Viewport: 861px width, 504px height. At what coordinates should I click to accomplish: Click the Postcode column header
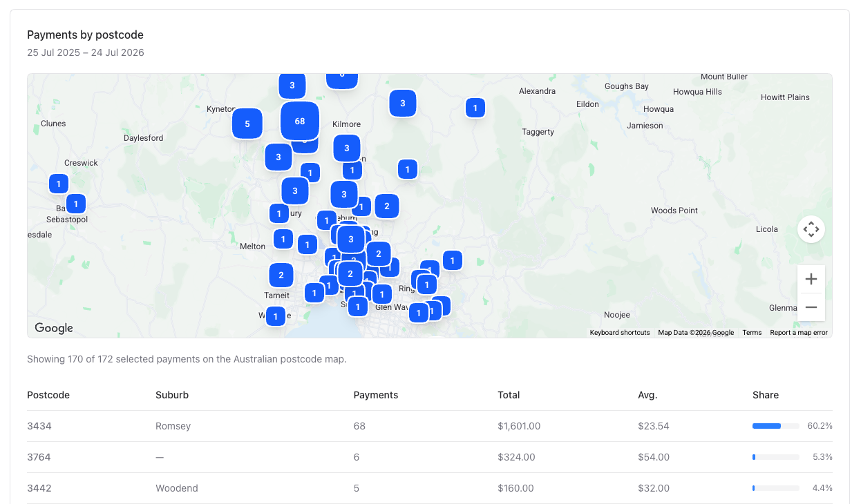click(48, 395)
